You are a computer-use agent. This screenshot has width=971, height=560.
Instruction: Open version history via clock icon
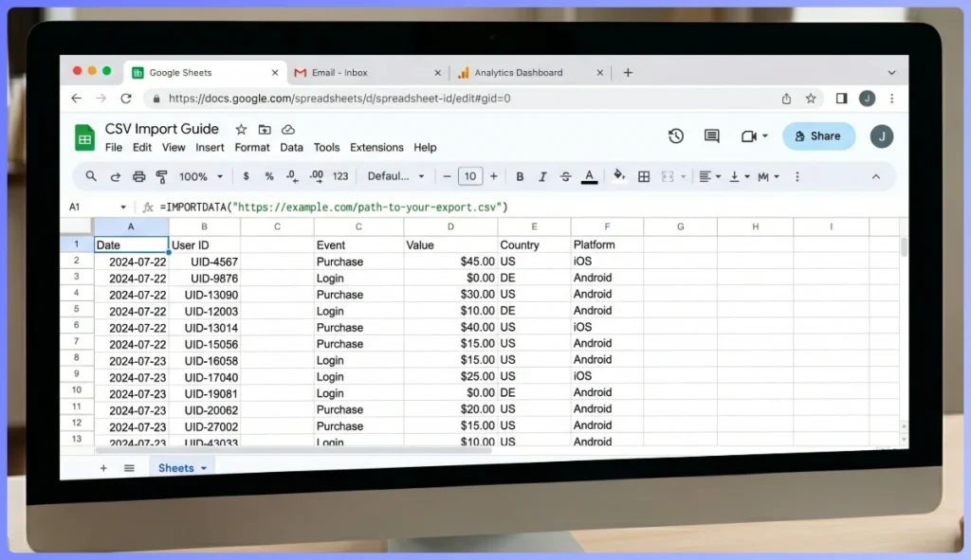(x=675, y=135)
